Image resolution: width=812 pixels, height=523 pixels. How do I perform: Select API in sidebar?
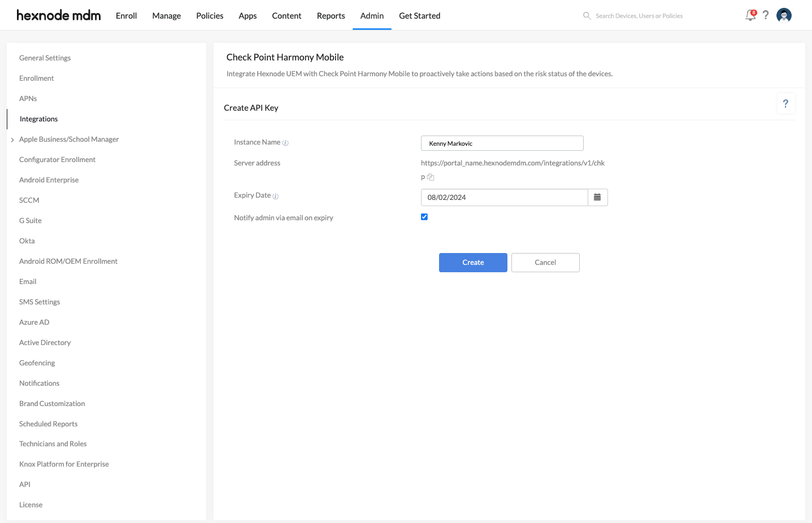[x=25, y=485]
